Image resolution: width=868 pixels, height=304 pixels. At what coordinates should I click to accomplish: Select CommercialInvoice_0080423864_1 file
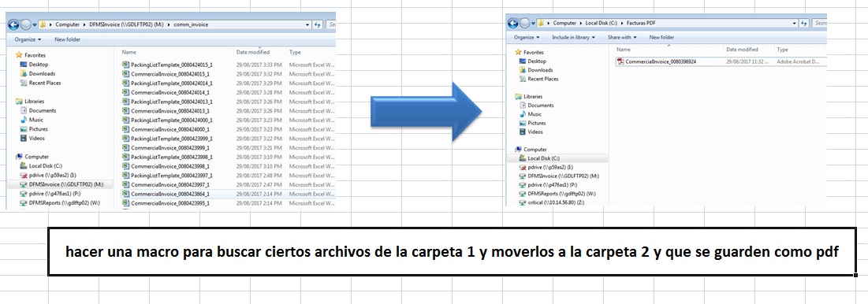[170, 194]
